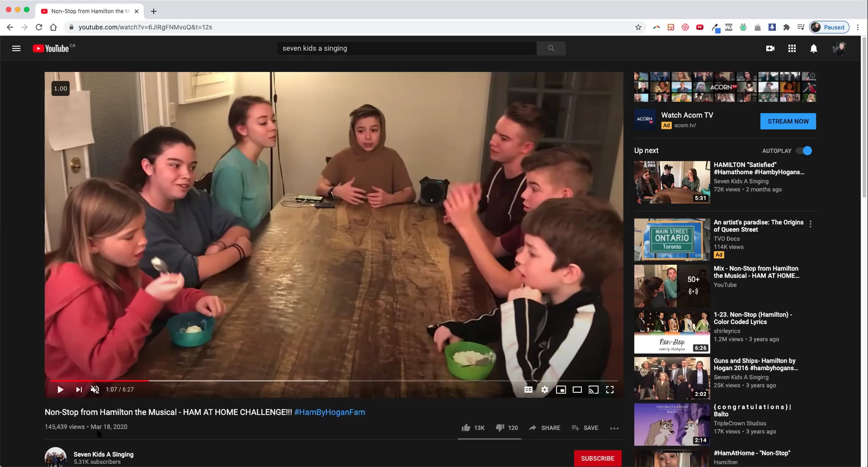Click the Create video camera icon
This screenshot has width=868, height=467.
pyautogui.click(x=770, y=49)
